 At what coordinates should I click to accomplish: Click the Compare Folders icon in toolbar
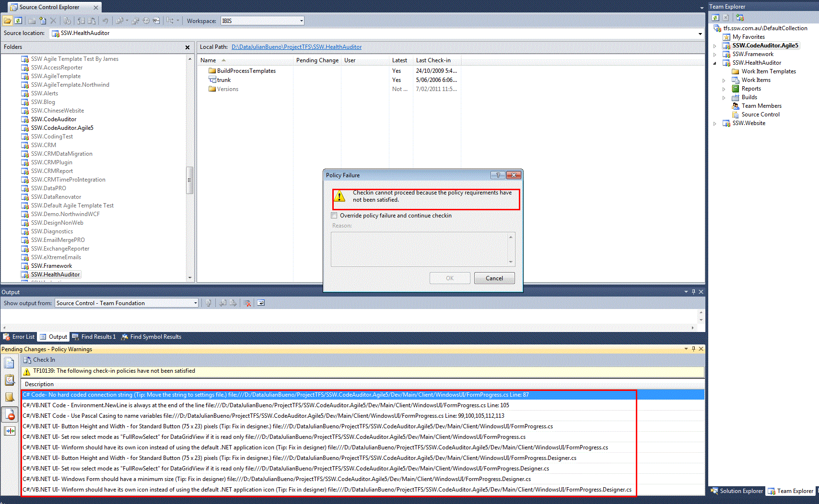tap(156, 21)
